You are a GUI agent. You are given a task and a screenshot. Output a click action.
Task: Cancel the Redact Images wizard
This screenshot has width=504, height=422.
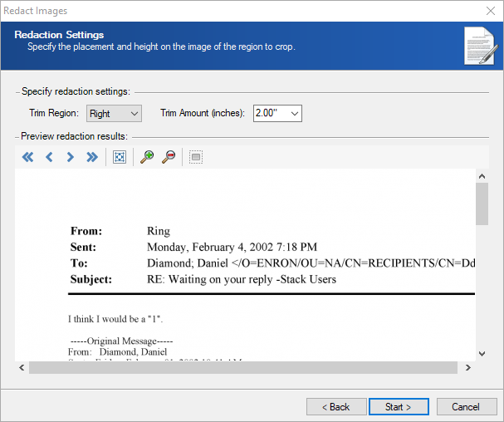point(465,407)
